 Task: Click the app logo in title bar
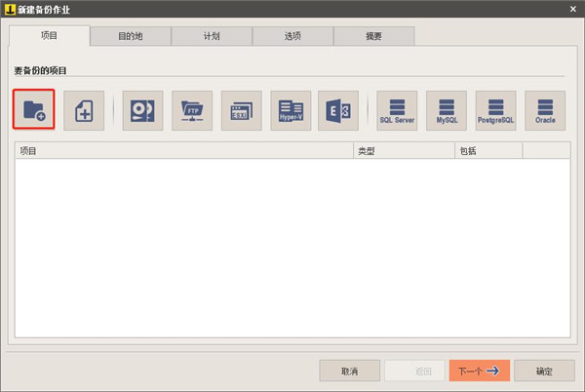pos(10,9)
